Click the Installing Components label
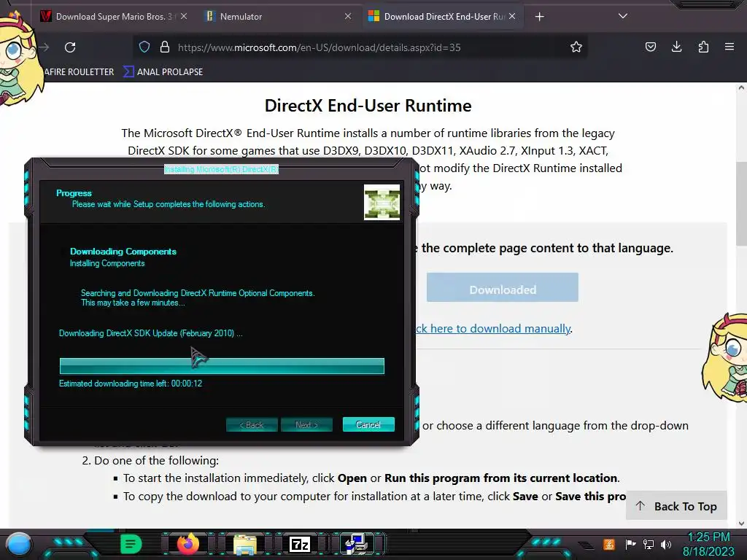Viewport: 747px width, 560px height. [x=107, y=263]
